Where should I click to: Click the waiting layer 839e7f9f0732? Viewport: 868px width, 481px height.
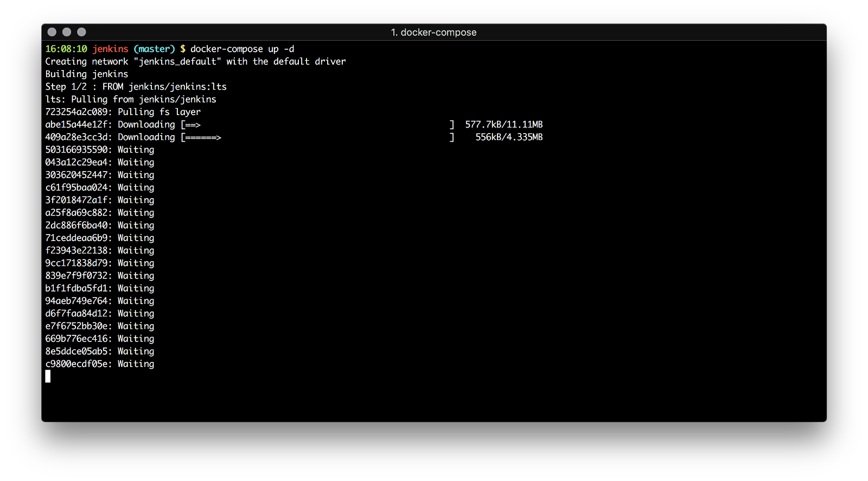[100, 275]
